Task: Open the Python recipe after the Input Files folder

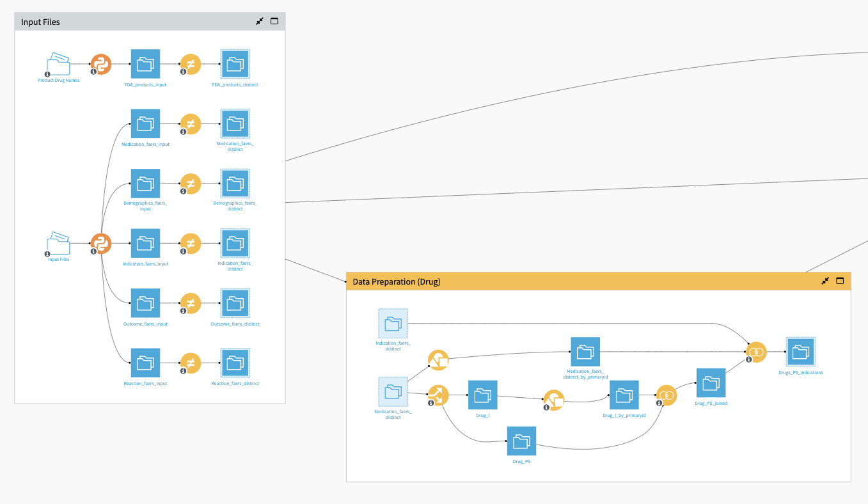Action: point(100,243)
